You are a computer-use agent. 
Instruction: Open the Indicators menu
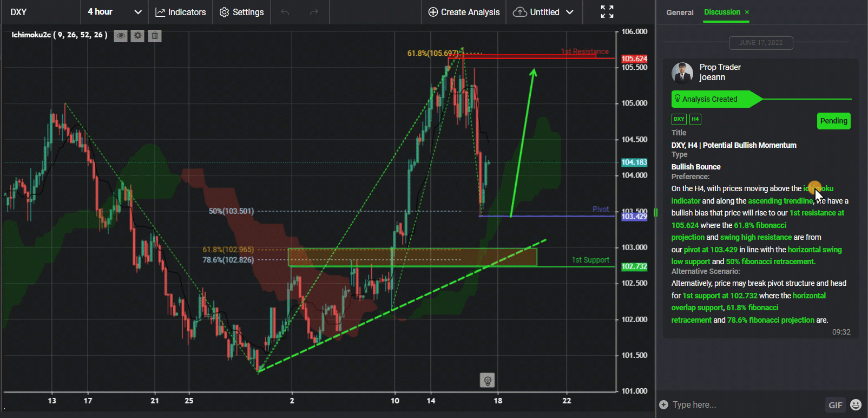click(x=181, y=12)
